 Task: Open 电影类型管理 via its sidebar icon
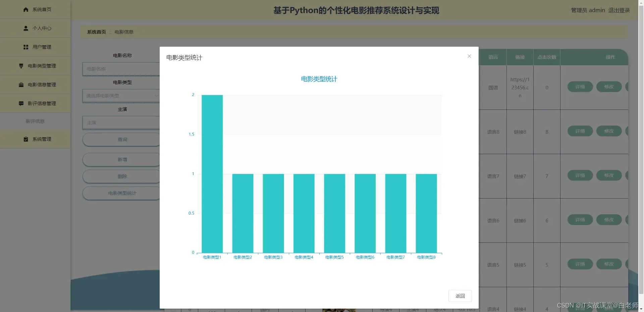pos(21,66)
